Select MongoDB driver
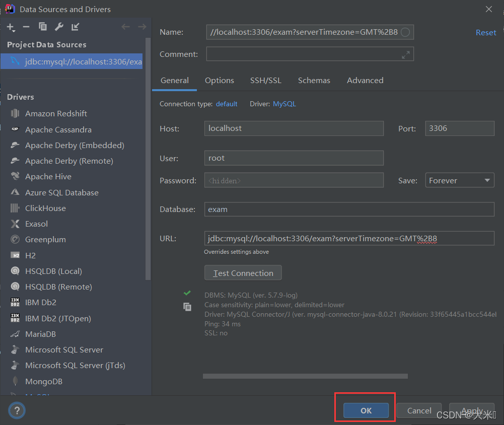This screenshot has height=425, width=504. coord(44,382)
